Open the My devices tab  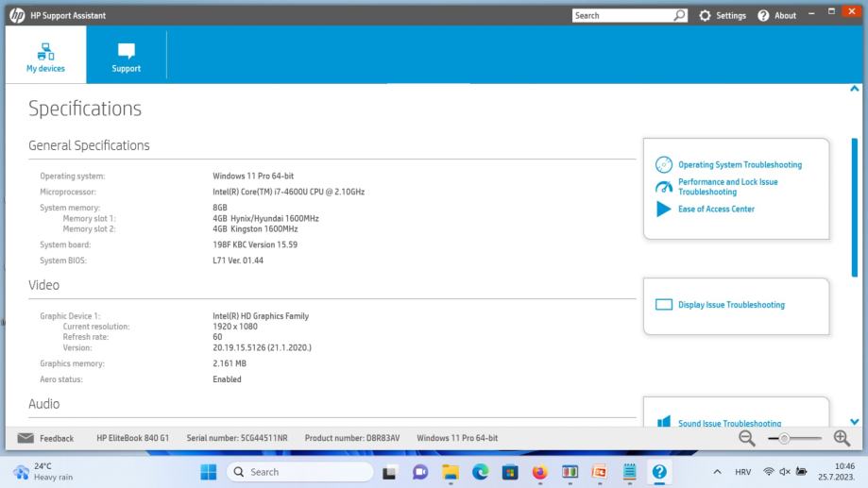click(45, 56)
